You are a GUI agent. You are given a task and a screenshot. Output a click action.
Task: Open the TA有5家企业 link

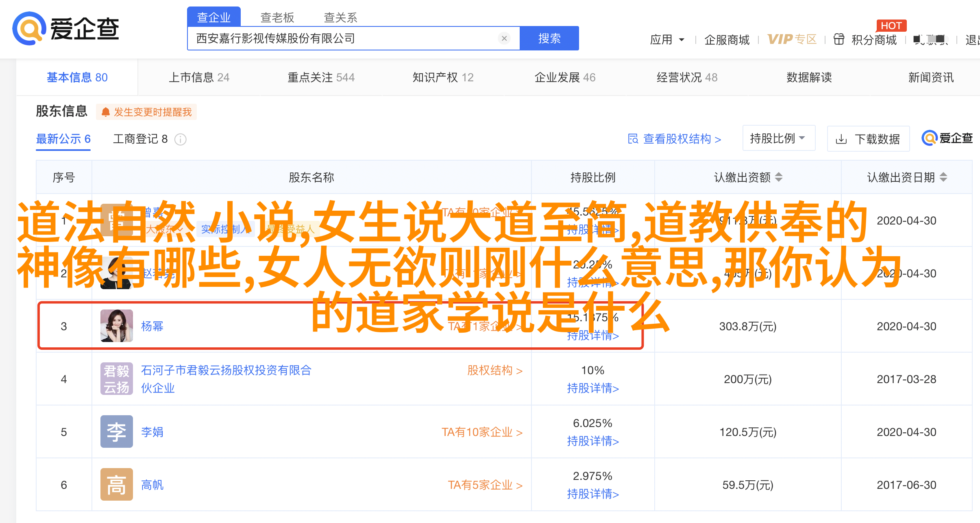(485, 485)
